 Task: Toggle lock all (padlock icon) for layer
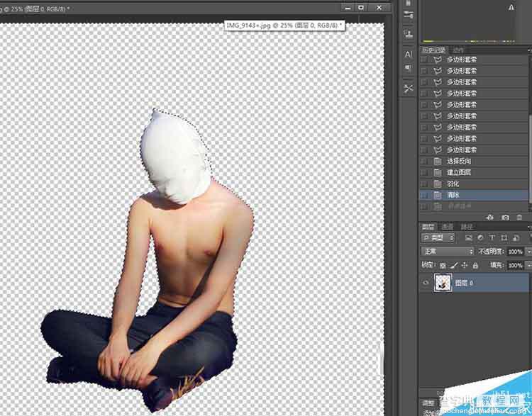tap(475, 265)
